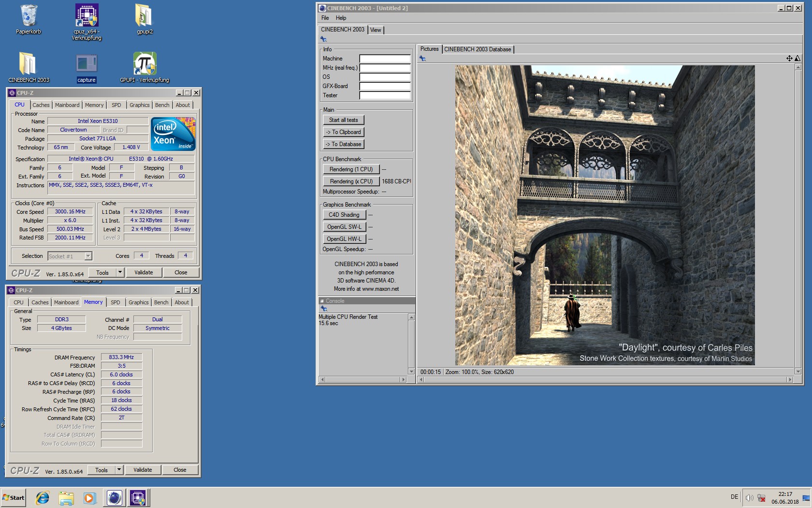Viewport: 812px width, 508px height.
Task: Open Windows Explorer from the taskbar
Action: pos(66,497)
